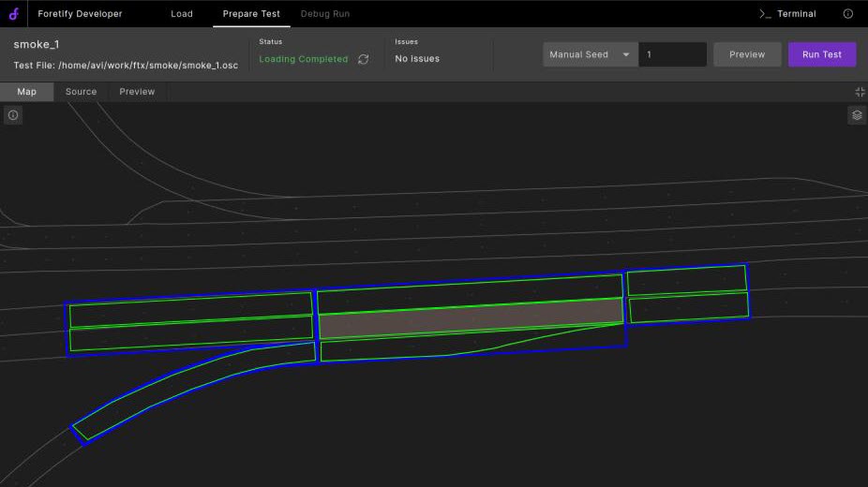868x487 pixels.
Task: Go to the Debug Run tab
Action: tap(325, 14)
